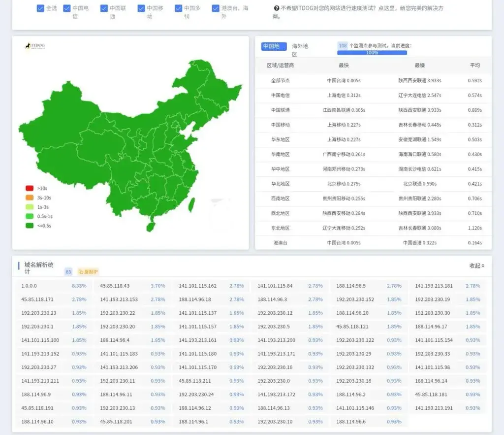Click the 100% test progress bar
Screen dimensions: 504x435
tap(372, 53)
